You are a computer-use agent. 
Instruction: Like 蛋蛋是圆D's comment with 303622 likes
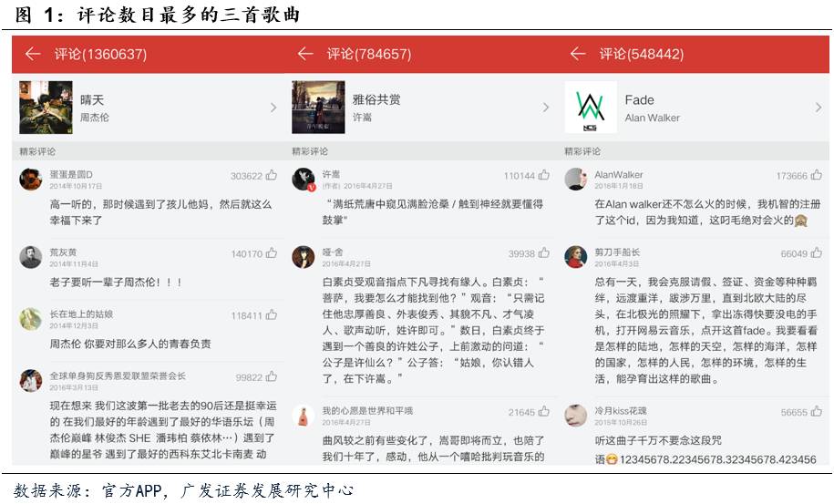pyautogui.click(x=272, y=175)
